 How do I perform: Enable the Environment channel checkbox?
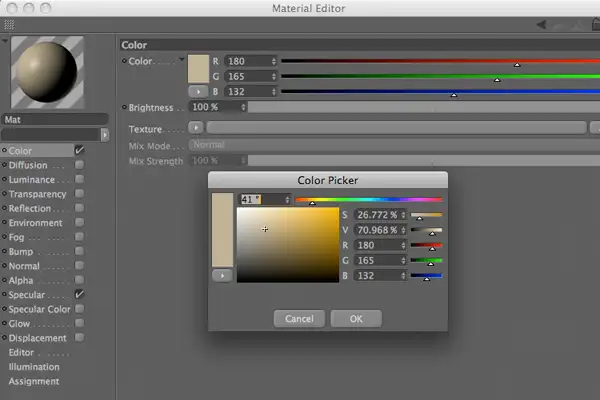coord(79,222)
